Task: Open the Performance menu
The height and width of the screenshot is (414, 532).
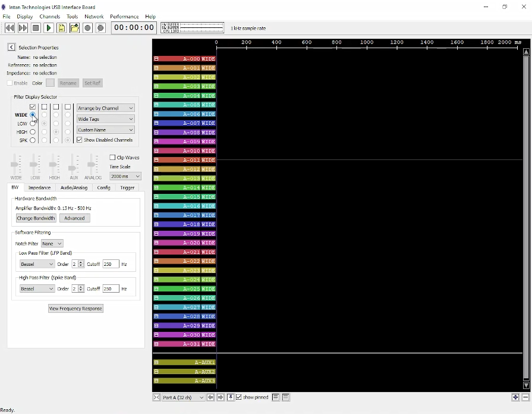Action: pos(124,17)
